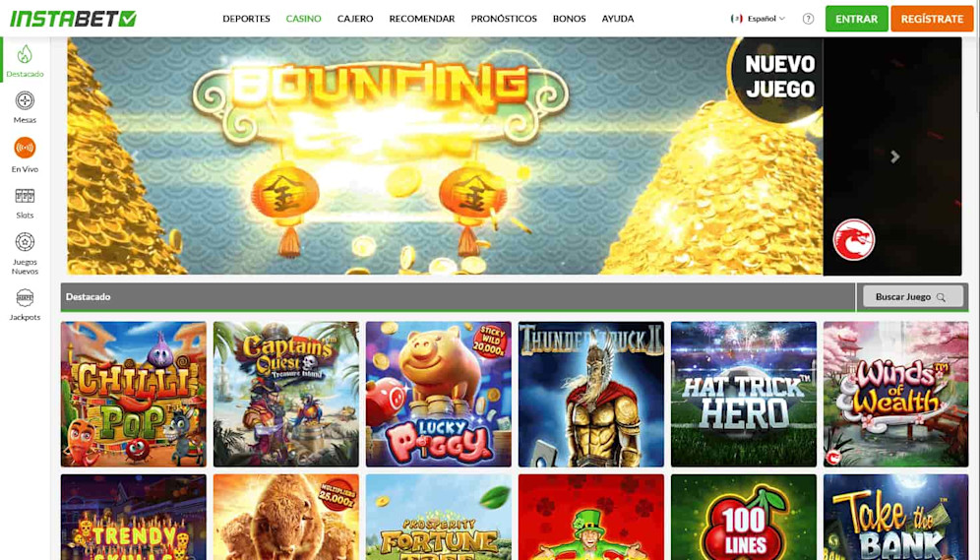
Task: Select the Jackpots icon in sidebar
Action: pos(25,297)
